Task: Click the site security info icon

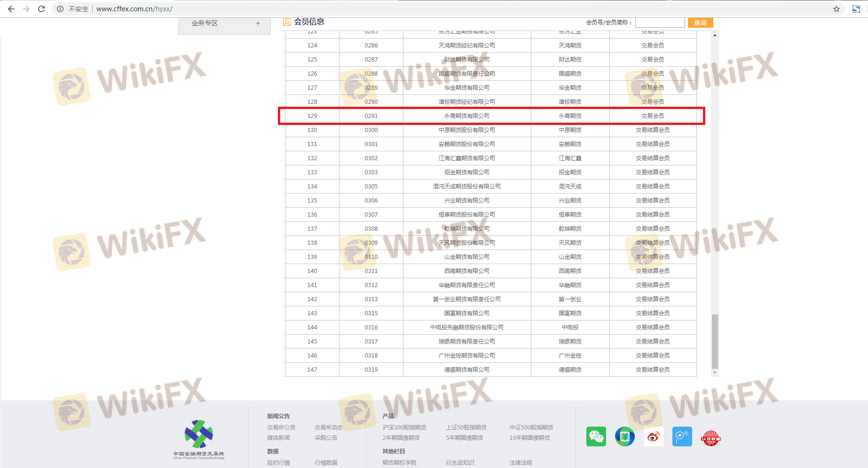Action: pyautogui.click(x=60, y=9)
